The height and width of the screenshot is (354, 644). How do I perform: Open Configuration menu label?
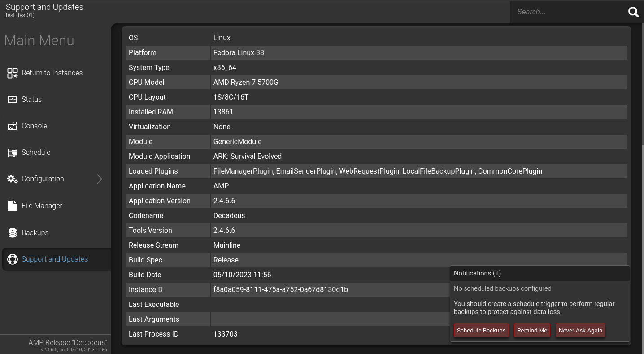pos(43,179)
